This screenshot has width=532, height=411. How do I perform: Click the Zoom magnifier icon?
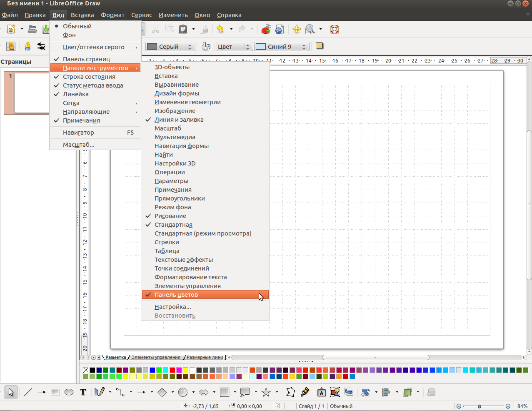pos(310,29)
